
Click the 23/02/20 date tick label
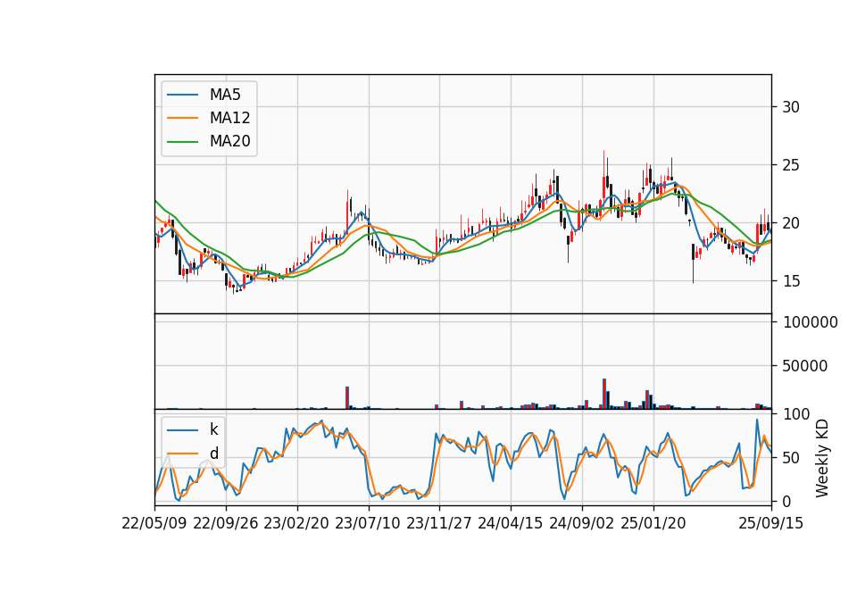296,523
